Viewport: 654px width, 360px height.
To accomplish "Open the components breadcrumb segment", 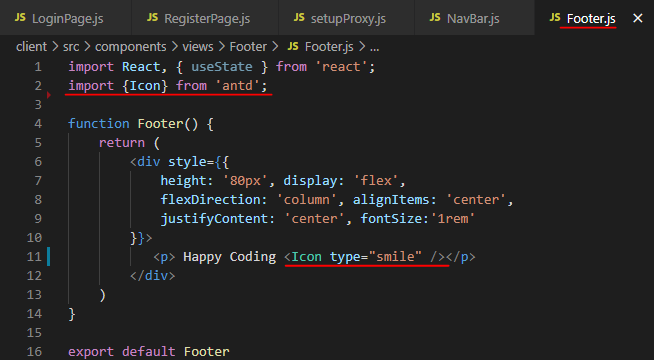I will coord(131,47).
